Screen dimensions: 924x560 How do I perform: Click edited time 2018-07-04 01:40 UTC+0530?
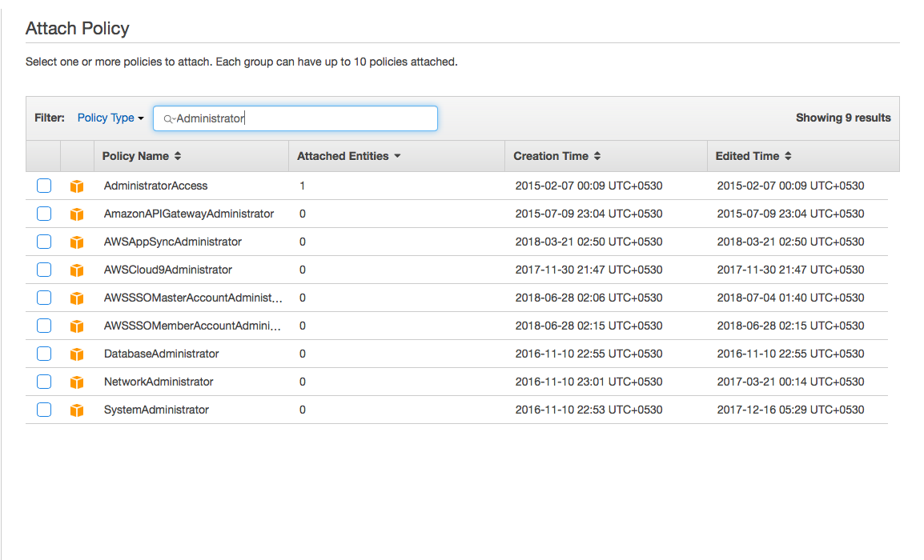[x=790, y=298]
